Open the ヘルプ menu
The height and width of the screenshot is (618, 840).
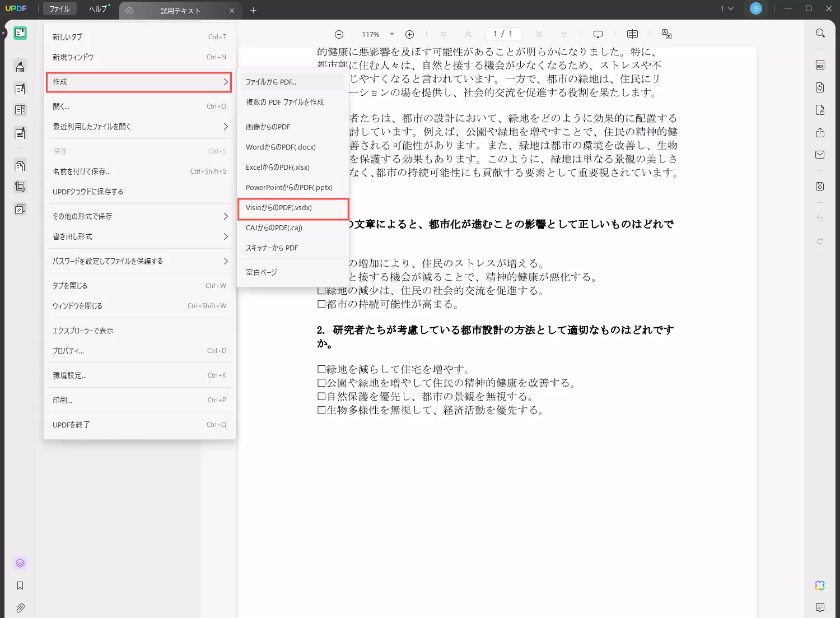click(x=98, y=9)
